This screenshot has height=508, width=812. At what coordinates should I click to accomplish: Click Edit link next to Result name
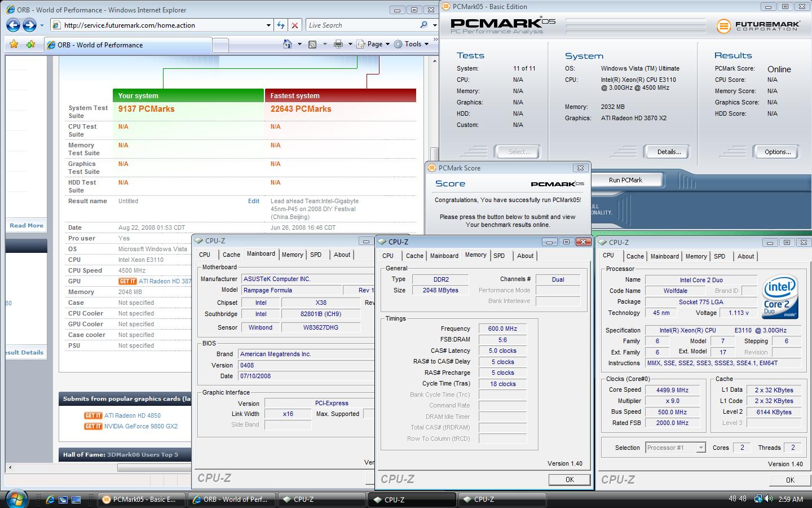pyautogui.click(x=254, y=201)
